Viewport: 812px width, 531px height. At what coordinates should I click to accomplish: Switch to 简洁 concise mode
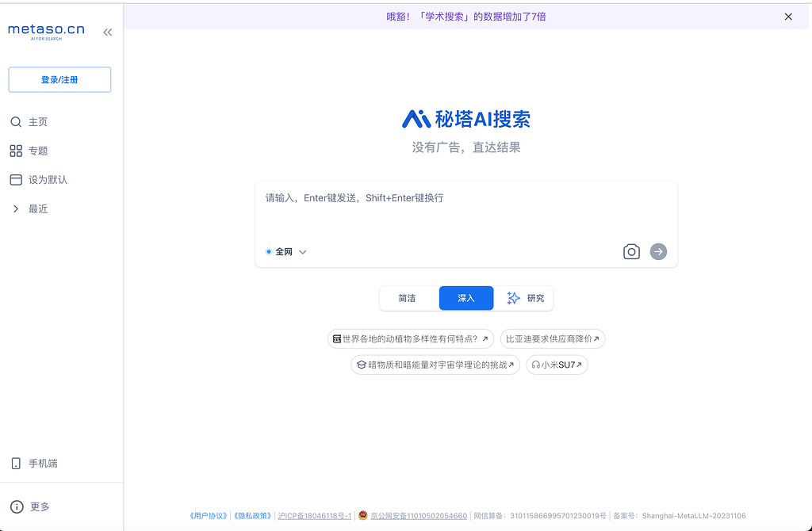pyautogui.click(x=407, y=298)
